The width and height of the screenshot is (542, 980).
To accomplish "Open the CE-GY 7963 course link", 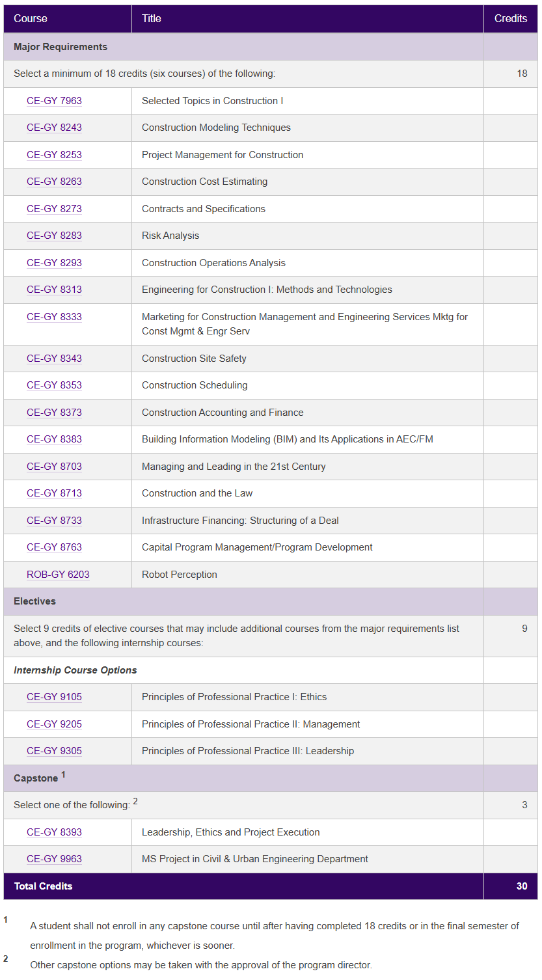I will 54,101.
